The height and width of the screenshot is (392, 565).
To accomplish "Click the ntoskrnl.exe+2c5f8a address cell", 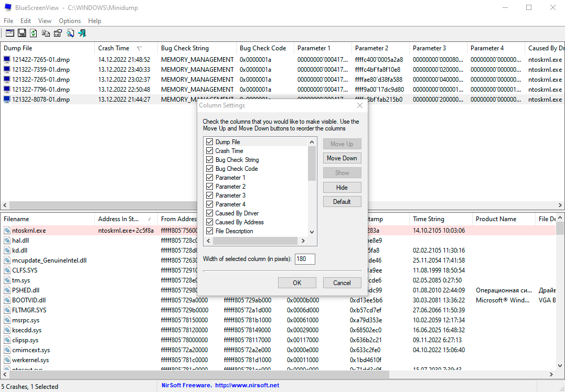I will click(x=126, y=231).
